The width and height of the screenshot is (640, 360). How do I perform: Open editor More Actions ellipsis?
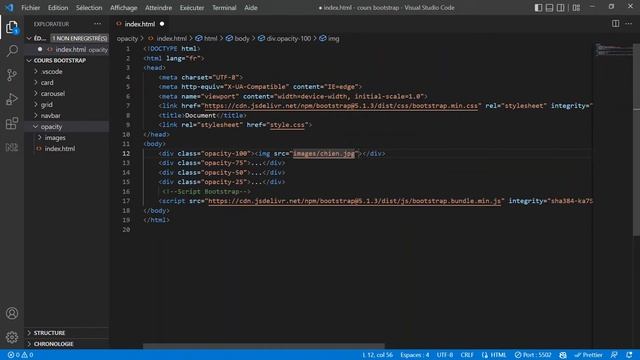(629, 24)
